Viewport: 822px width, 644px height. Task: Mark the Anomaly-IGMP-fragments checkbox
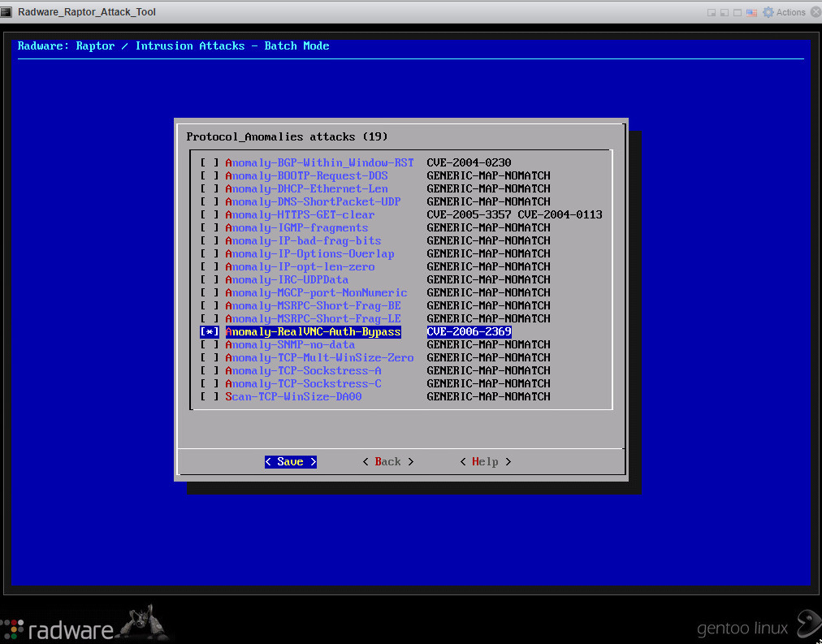210,228
